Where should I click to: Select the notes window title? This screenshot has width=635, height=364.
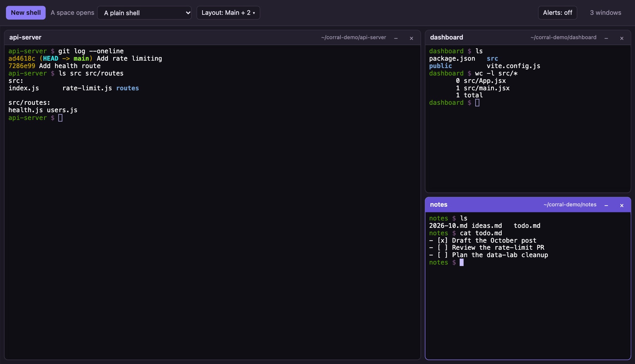439,205
